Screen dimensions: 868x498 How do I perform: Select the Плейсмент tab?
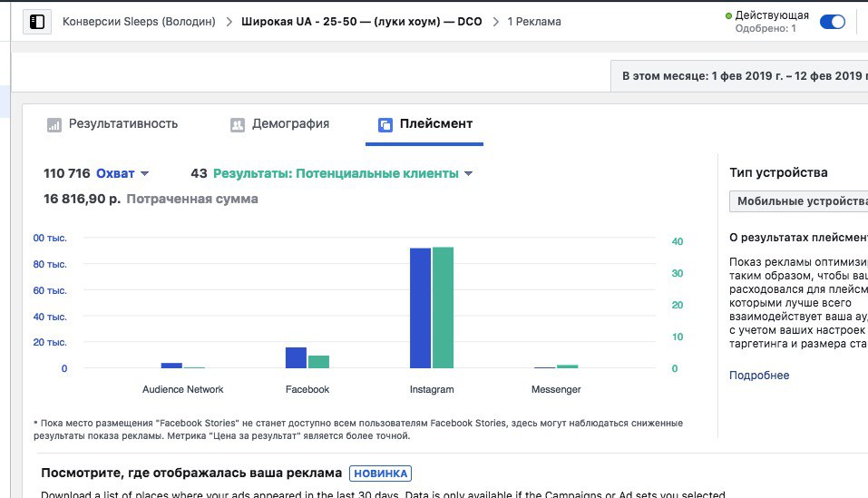pyautogui.click(x=424, y=125)
